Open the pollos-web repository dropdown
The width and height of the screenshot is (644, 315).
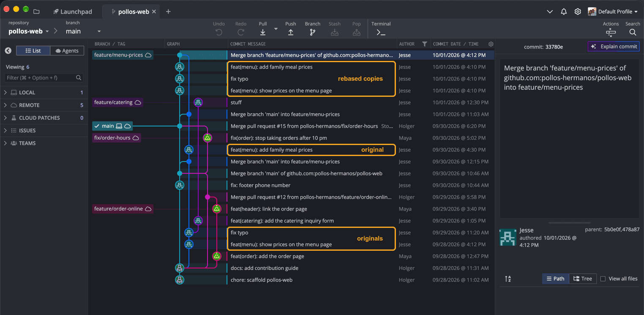29,31
